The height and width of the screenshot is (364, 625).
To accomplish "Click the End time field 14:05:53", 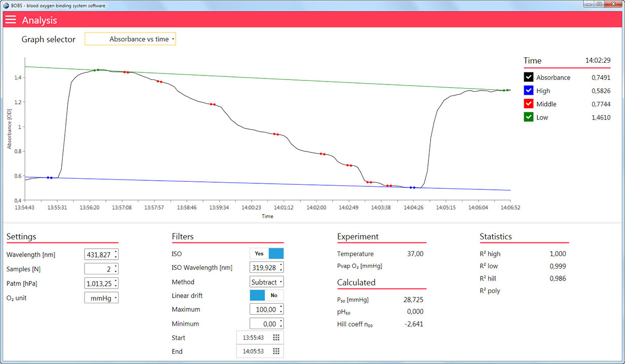I will [x=260, y=351].
